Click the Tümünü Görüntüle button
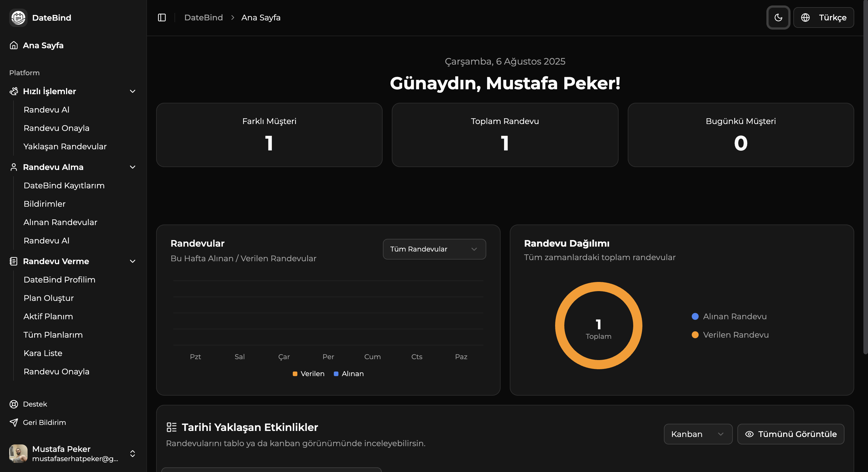This screenshot has width=868, height=472. (x=791, y=434)
